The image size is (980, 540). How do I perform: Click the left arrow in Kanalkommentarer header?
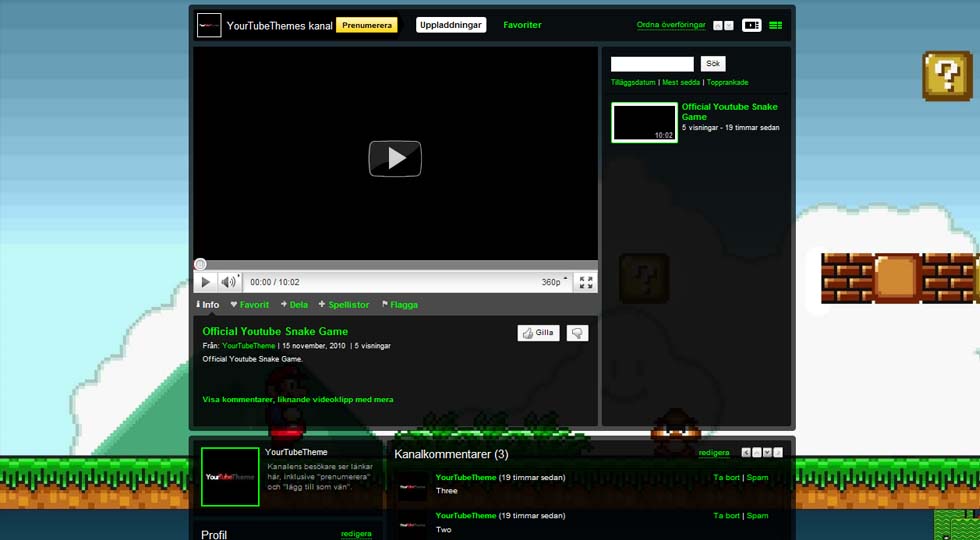click(x=746, y=452)
